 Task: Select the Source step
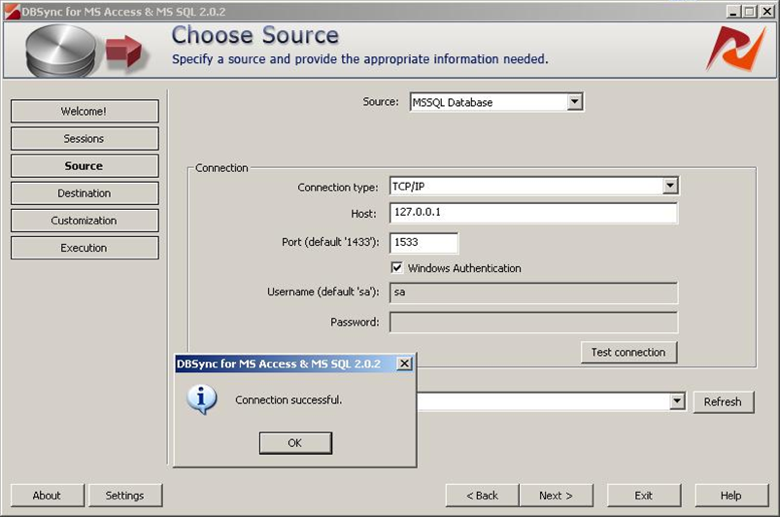[85, 166]
